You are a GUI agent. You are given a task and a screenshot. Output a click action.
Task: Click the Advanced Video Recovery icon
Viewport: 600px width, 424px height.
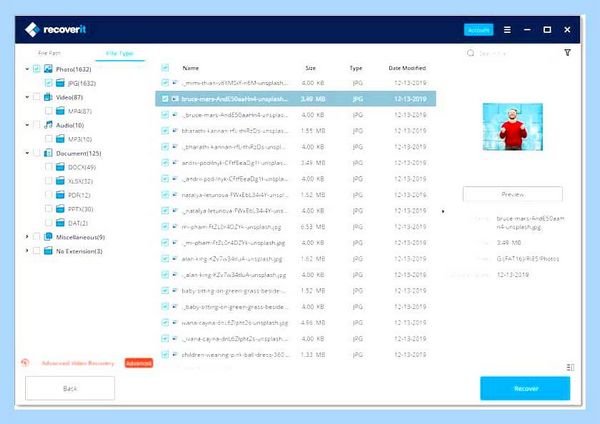[25, 362]
